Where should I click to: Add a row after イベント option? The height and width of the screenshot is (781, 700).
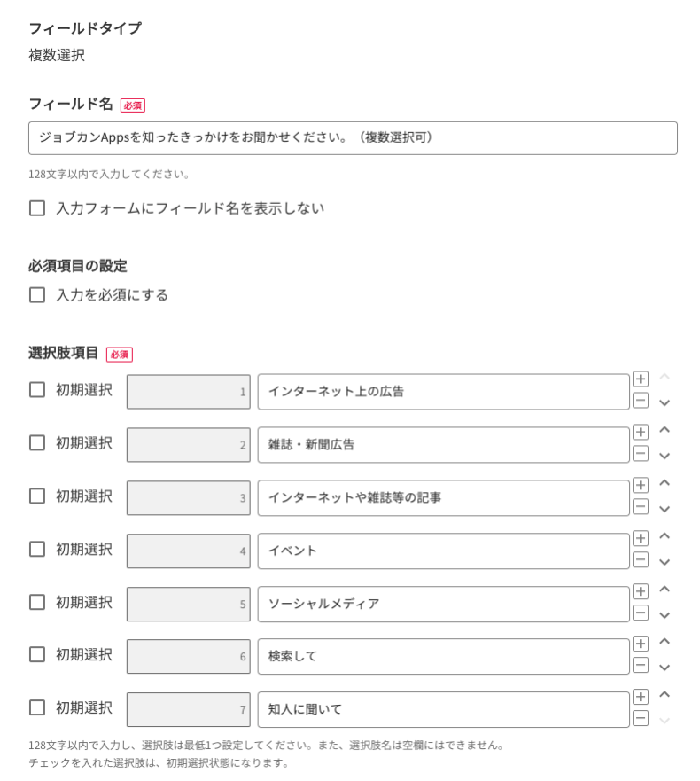pyautogui.click(x=640, y=539)
